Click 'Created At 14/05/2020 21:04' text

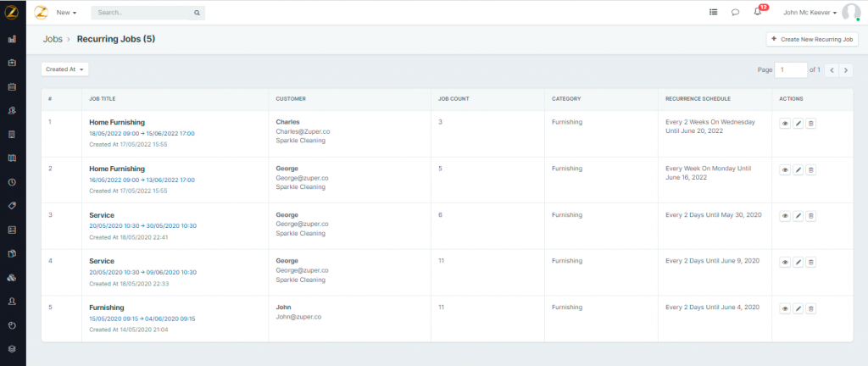coord(129,330)
